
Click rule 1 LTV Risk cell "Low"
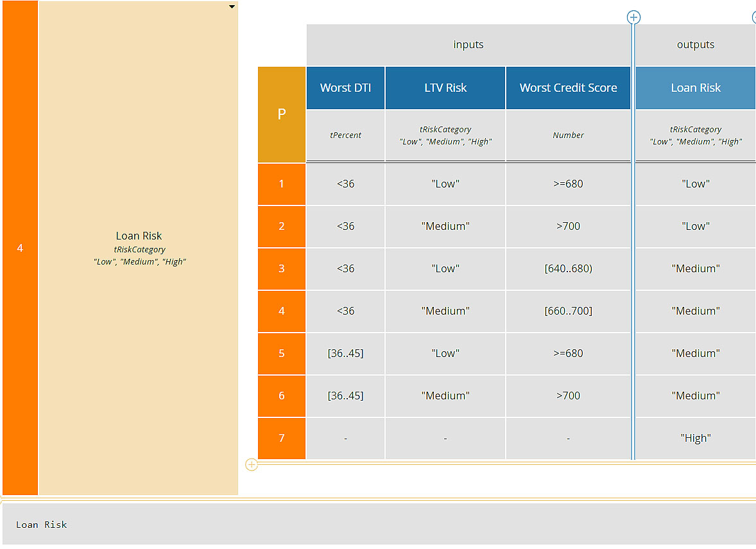click(x=445, y=184)
